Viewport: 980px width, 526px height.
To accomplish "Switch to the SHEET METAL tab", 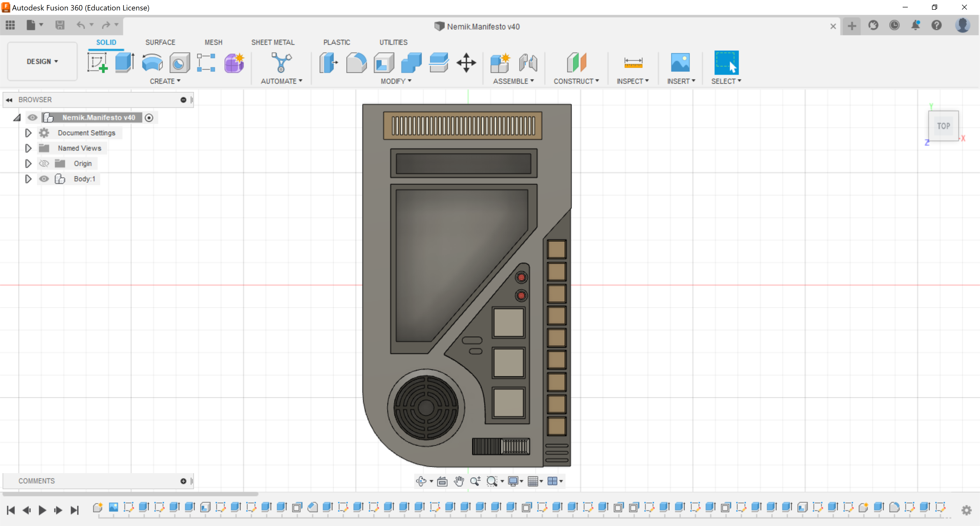I will (x=273, y=42).
